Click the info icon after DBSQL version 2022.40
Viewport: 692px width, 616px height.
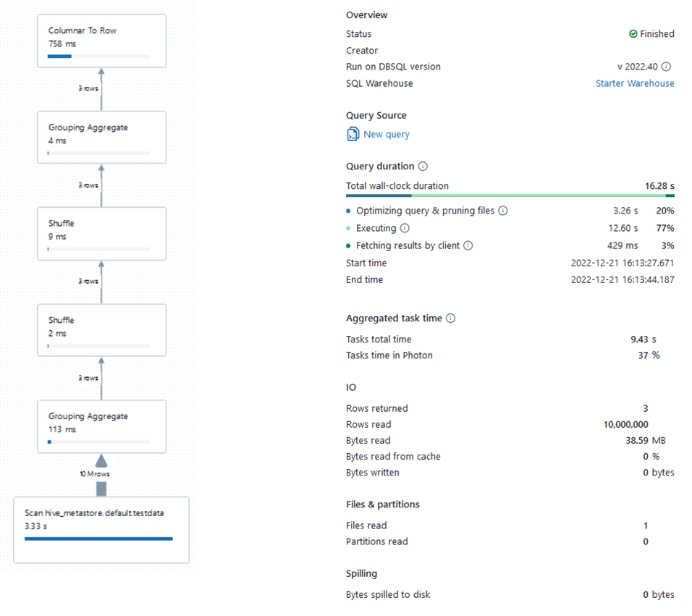pos(667,66)
